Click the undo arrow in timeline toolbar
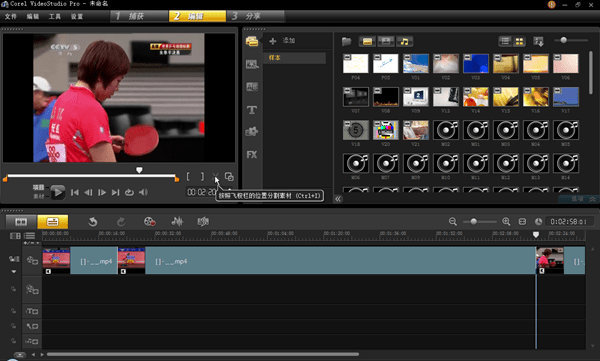Viewport: 600px width, 361px height. pyautogui.click(x=93, y=222)
